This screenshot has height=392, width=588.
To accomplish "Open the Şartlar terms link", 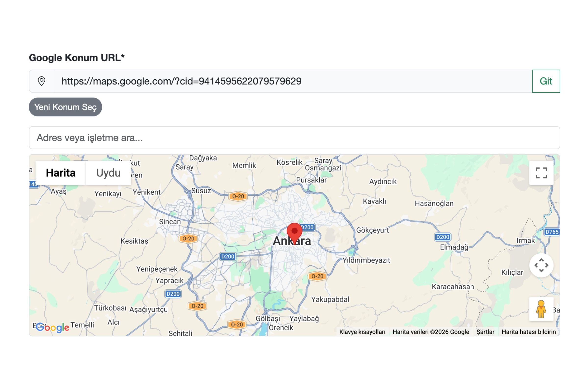I will 485,332.
